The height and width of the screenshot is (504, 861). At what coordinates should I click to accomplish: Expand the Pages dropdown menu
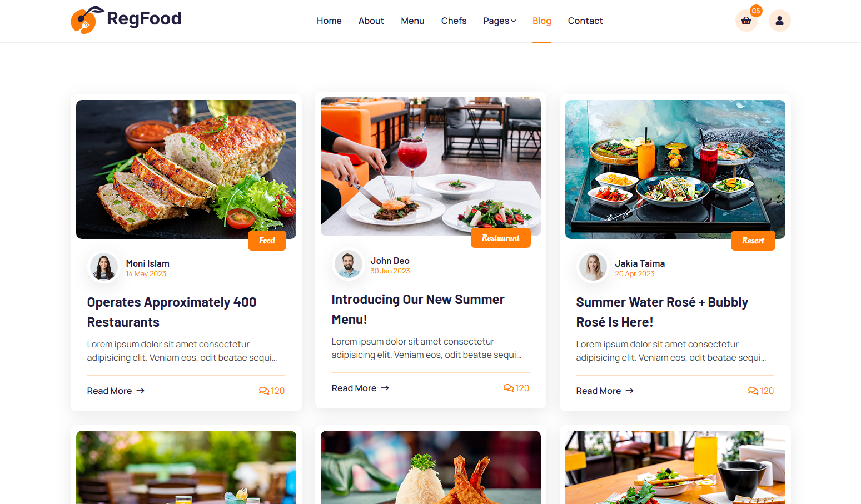click(x=499, y=21)
